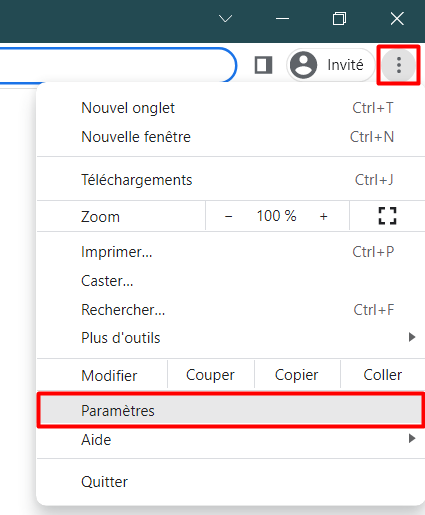
Task: Click the Coller button
Action: click(383, 375)
